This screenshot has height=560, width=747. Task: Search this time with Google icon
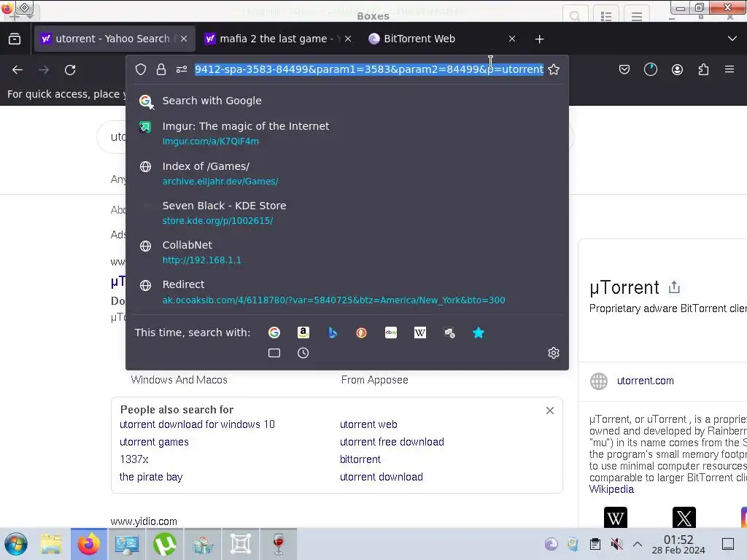[274, 332]
